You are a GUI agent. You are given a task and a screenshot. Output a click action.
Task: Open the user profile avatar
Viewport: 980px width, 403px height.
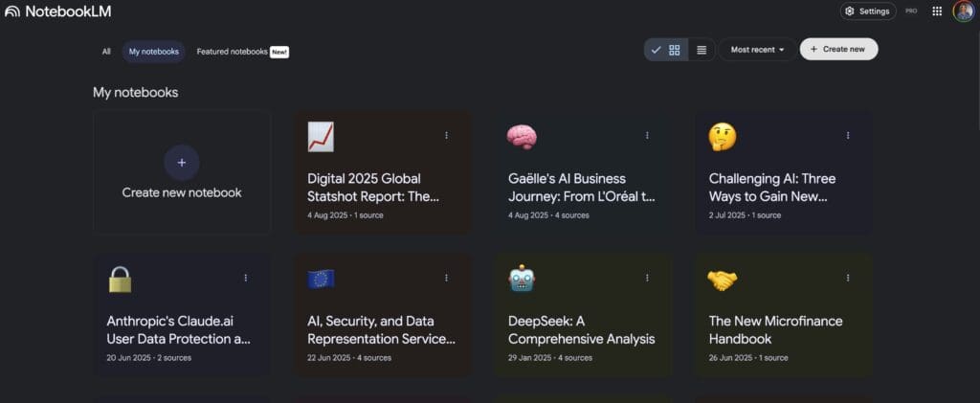pos(963,11)
